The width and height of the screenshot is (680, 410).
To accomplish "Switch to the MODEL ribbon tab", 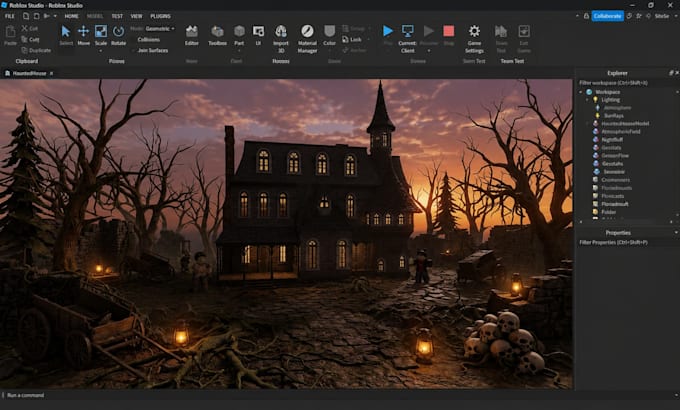I will point(95,16).
